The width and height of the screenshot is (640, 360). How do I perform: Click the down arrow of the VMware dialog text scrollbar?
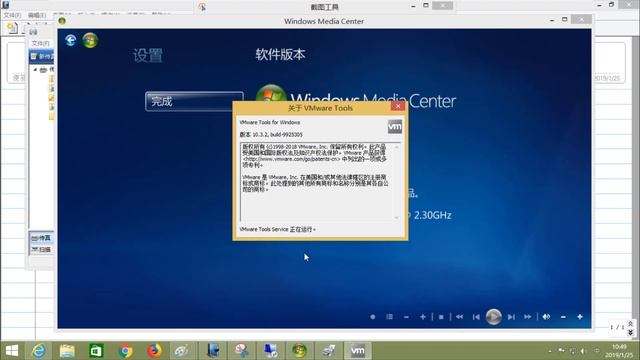tap(397, 218)
